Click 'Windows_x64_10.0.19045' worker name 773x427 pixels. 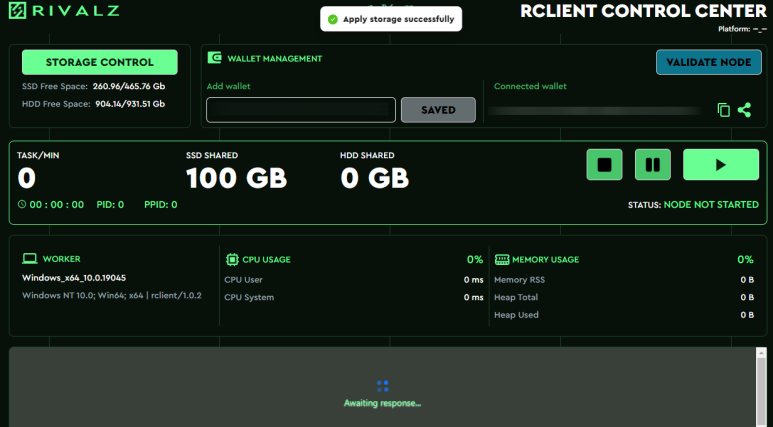point(74,278)
